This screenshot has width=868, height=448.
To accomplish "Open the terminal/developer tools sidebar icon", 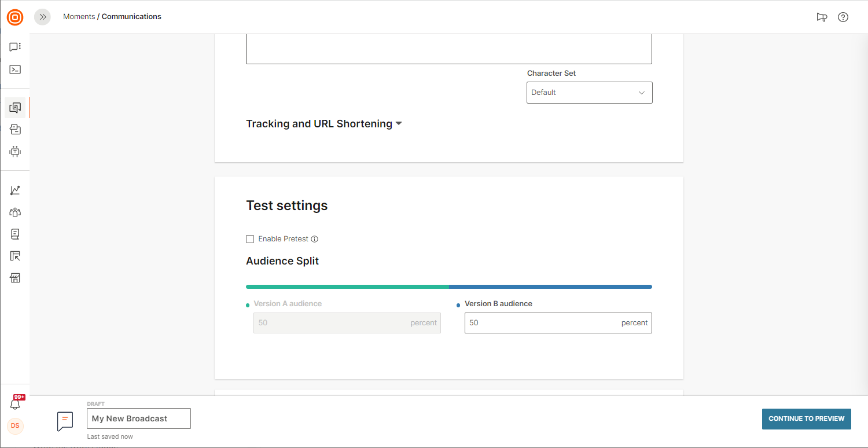I will (x=15, y=69).
